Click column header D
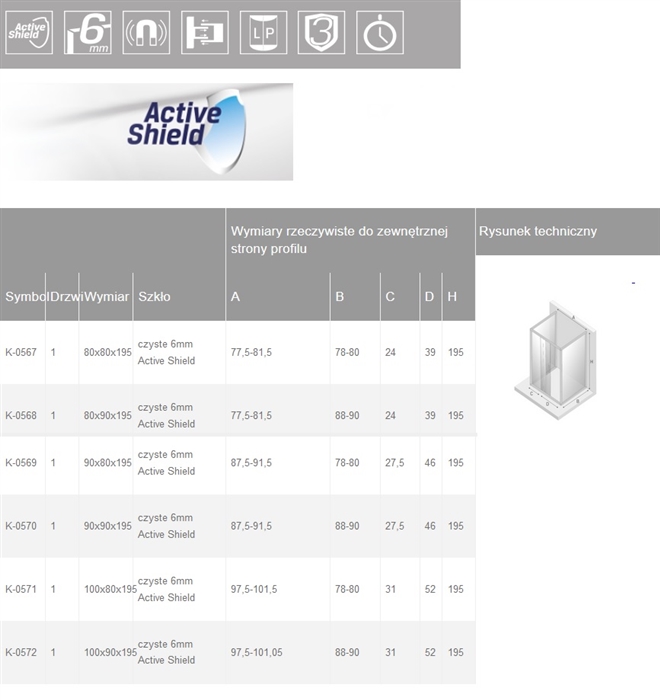Viewport: 660px width, 700px height. (429, 297)
